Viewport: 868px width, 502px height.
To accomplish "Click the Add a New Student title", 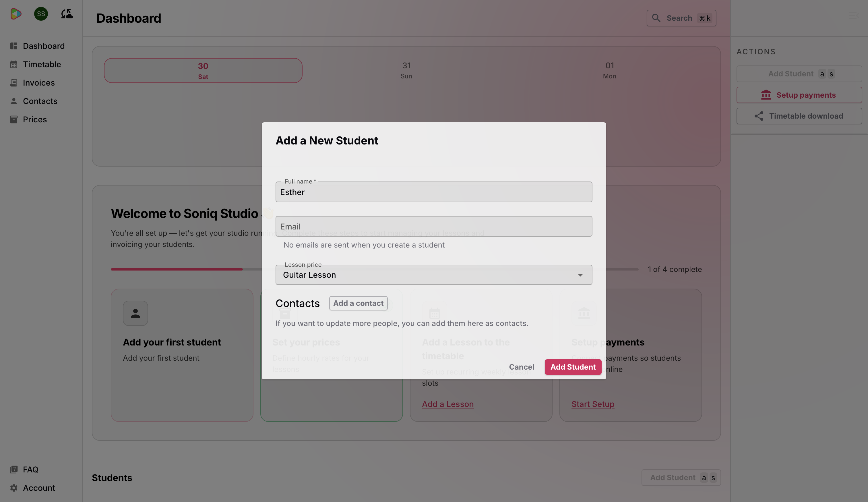I will click(x=327, y=140).
